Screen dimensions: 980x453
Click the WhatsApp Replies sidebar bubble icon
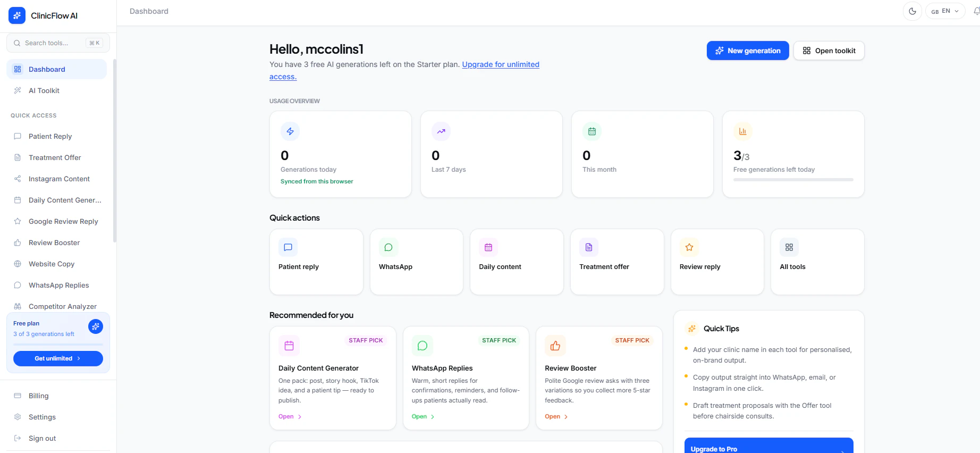(x=18, y=285)
